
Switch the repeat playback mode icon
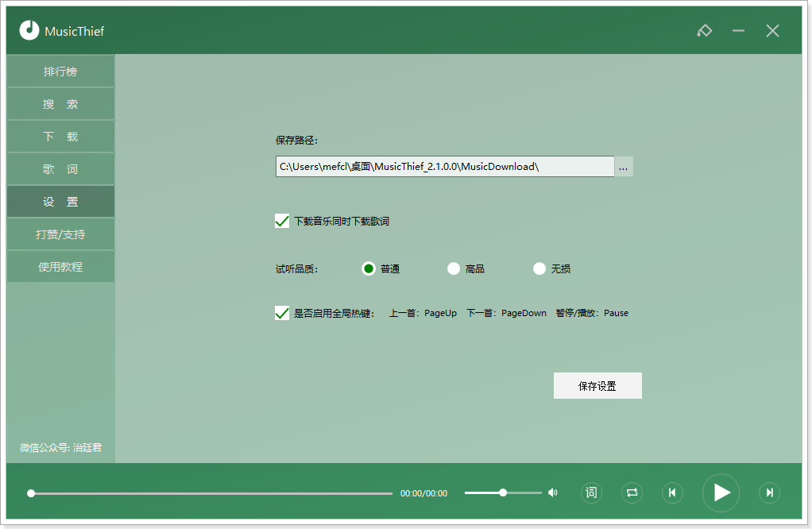tap(632, 492)
